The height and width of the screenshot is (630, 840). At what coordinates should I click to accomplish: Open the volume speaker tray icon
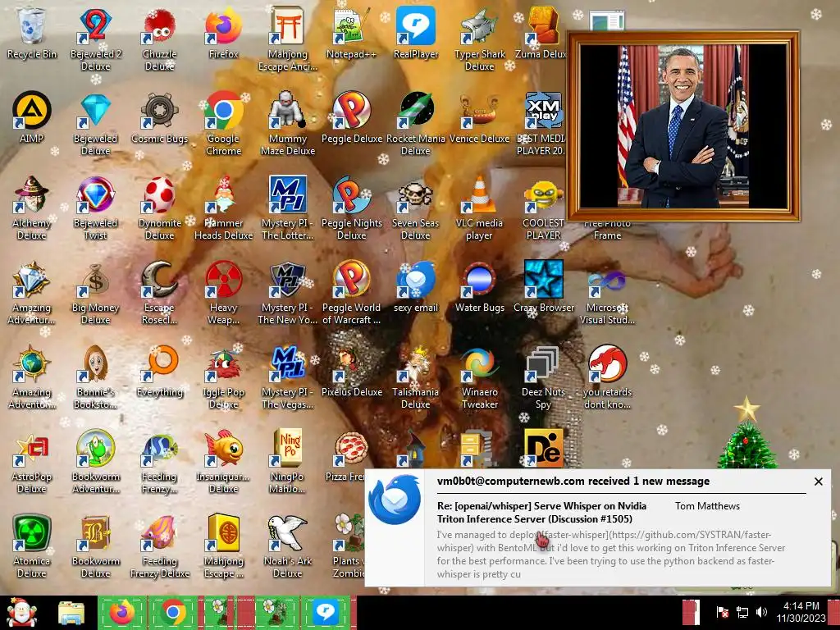pos(761,612)
